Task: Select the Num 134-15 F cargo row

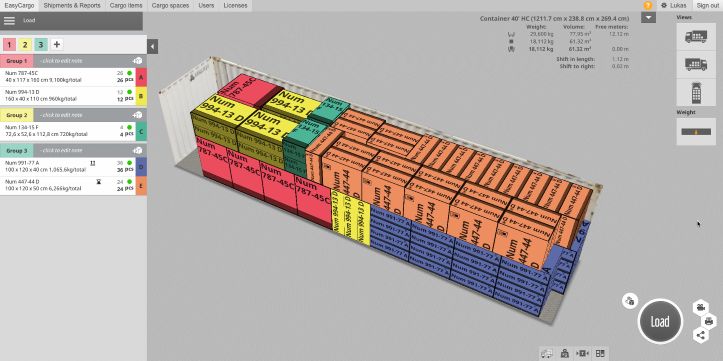Action: click(x=68, y=131)
